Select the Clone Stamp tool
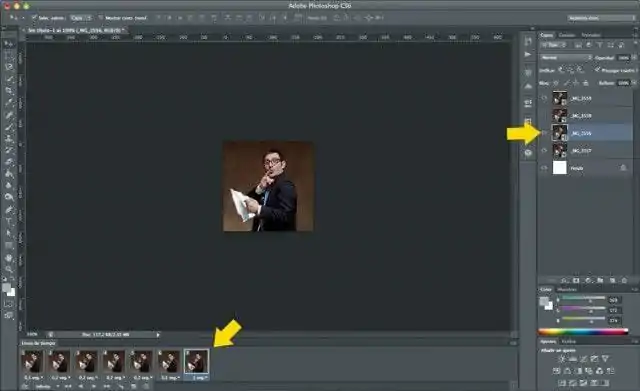The height and width of the screenshot is (391, 640). click(x=9, y=139)
